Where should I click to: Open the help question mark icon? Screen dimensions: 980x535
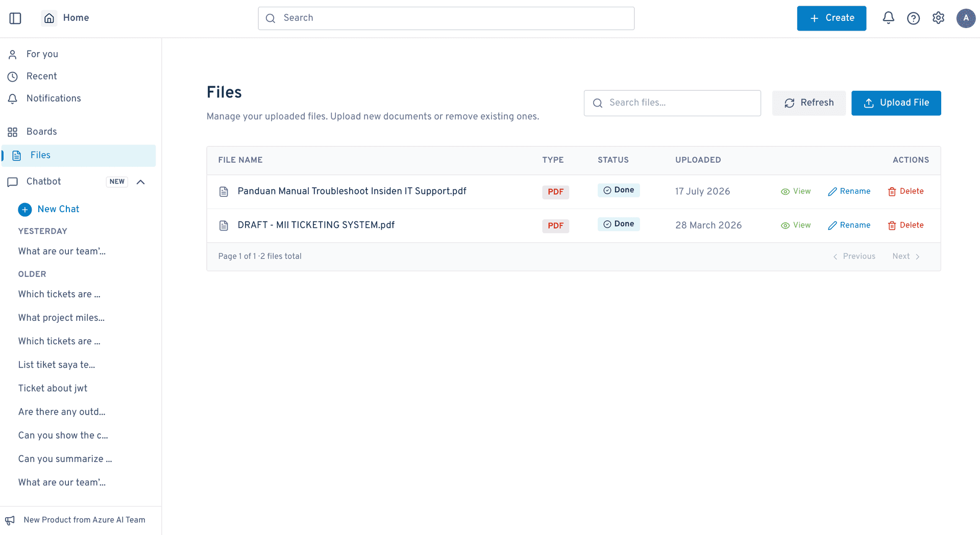point(913,18)
